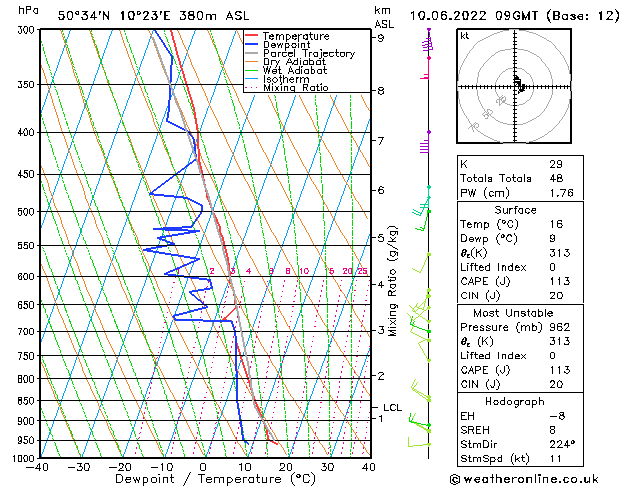Click the weatheronline.co.uk copyright link
The width and height of the screenshot is (629, 486).
tap(524, 479)
